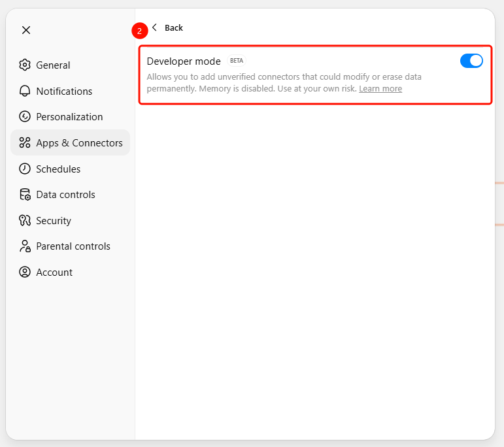This screenshot has height=447, width=504.
Task: Click the Schedules clock icon
Action: click(x=25, y=169)
